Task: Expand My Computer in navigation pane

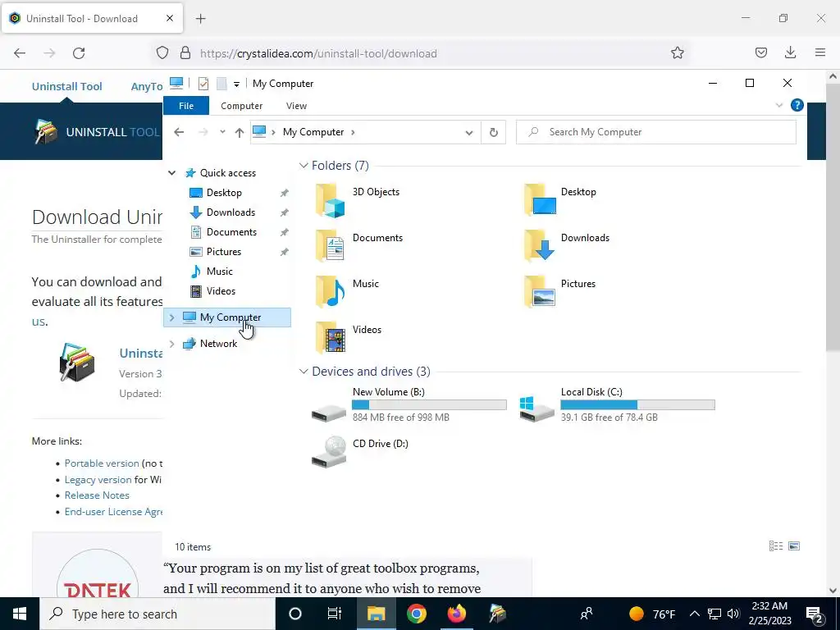Action: click(172, 317)
